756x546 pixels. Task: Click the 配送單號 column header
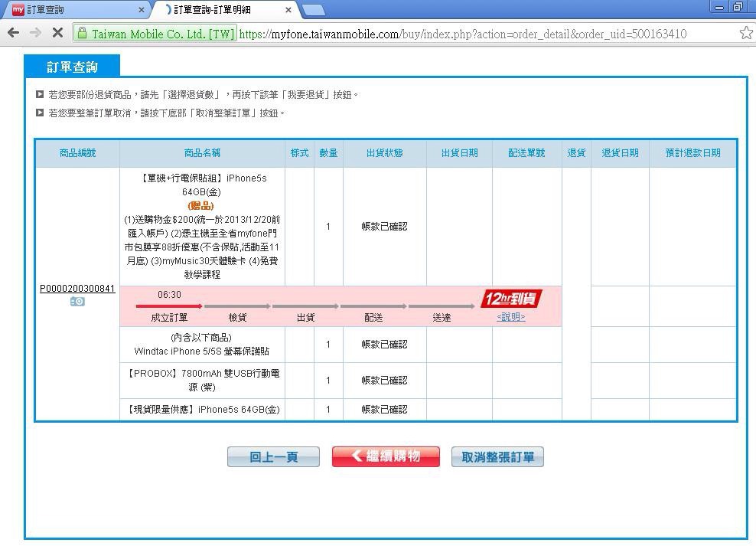click(526, 153)
